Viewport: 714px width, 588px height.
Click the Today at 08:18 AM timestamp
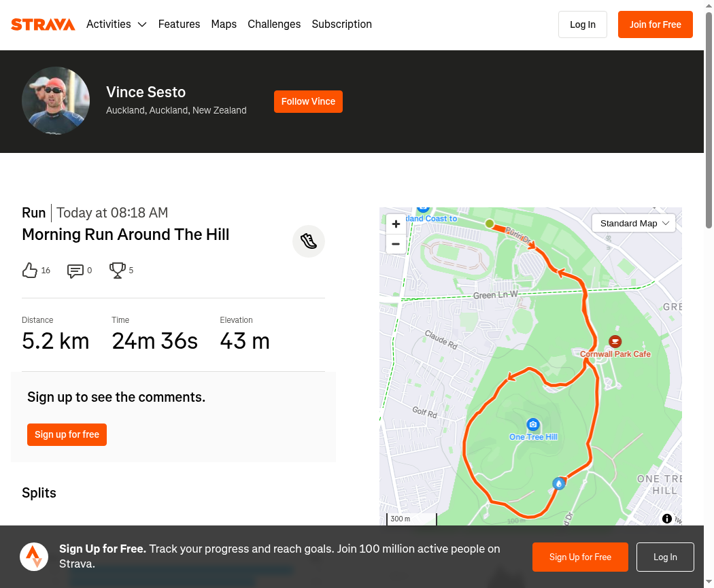pos(112,213)
